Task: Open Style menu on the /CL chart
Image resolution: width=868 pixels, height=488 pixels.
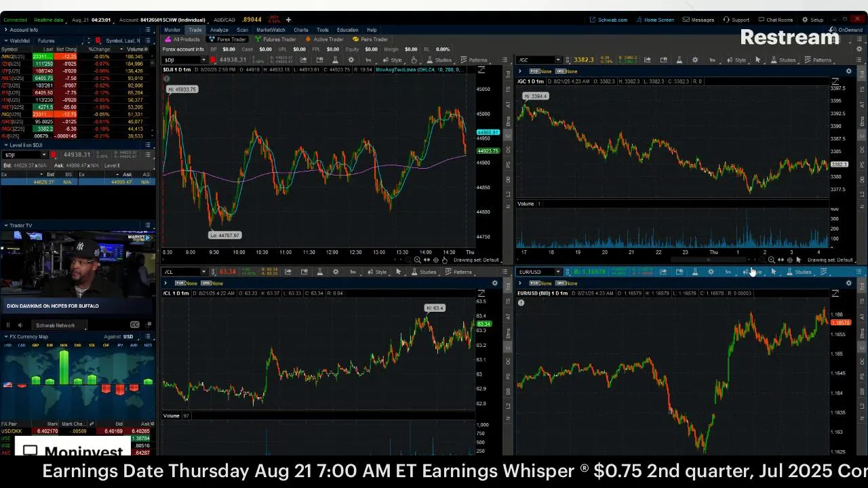Action: coord(377,272)
